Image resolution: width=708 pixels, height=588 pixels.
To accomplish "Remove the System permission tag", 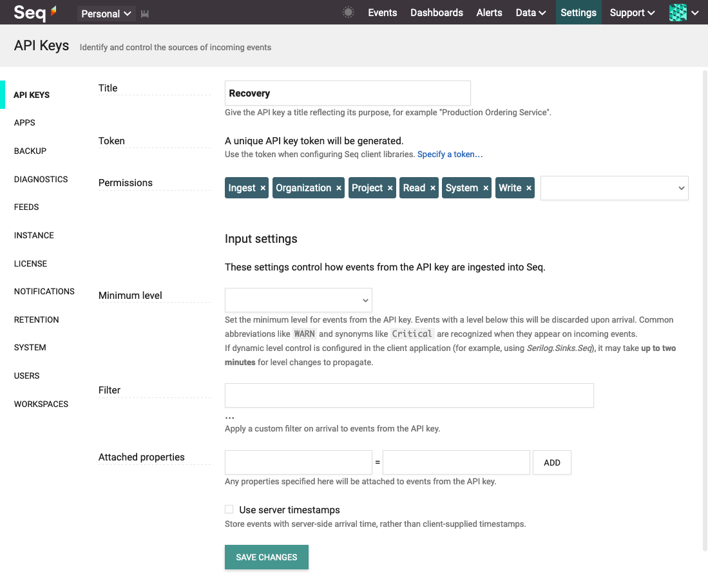I will (x=486, y=188).
